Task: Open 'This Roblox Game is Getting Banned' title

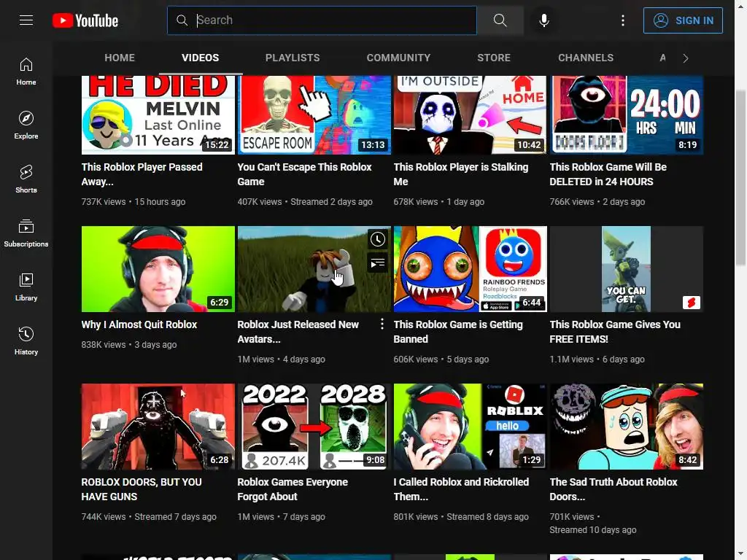Action: (458, 332)
